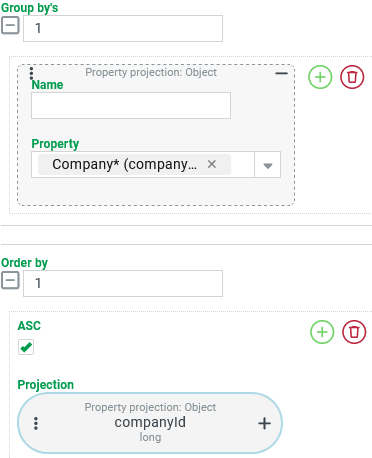Open drag handle dots on companyId pill
372x458 pixels.
36,423
